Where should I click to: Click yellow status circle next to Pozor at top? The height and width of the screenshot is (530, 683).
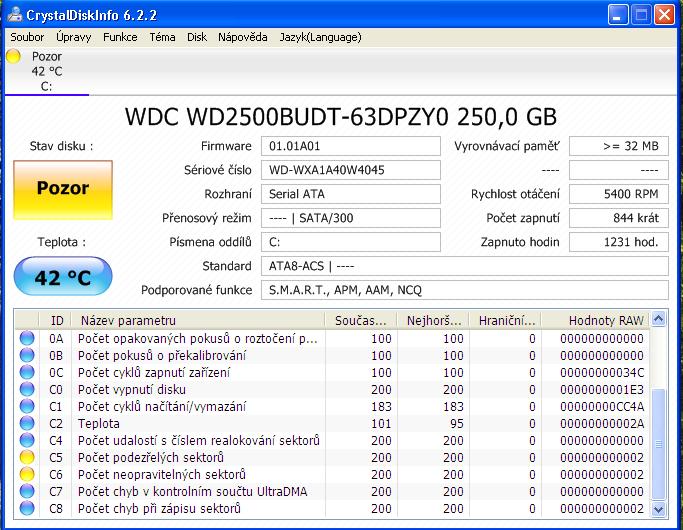(x=13, y=57)
